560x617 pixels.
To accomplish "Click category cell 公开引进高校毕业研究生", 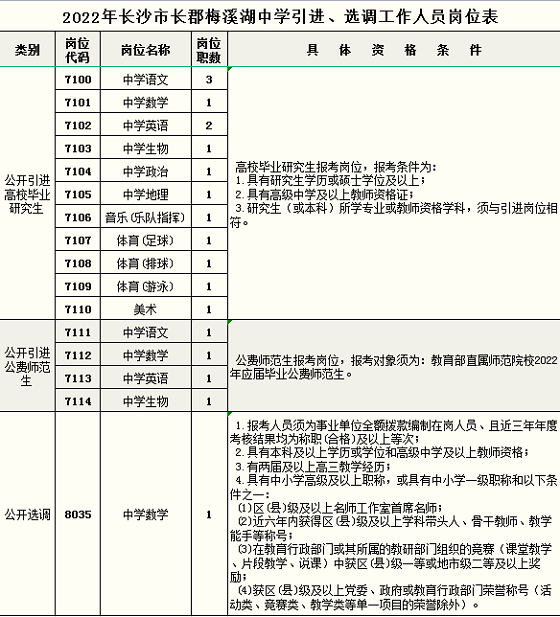I will [27, 194].
